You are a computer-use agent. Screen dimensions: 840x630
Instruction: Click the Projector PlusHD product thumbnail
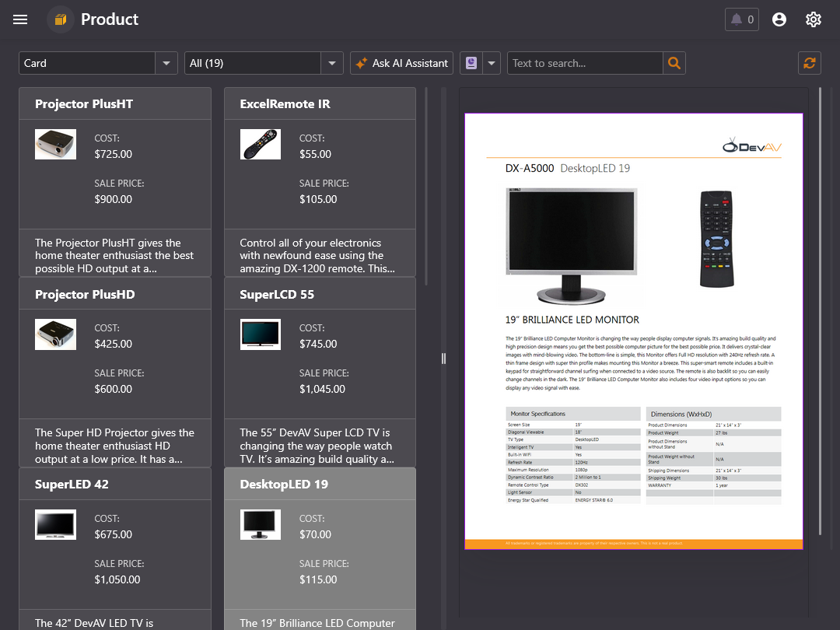(55, 334)
